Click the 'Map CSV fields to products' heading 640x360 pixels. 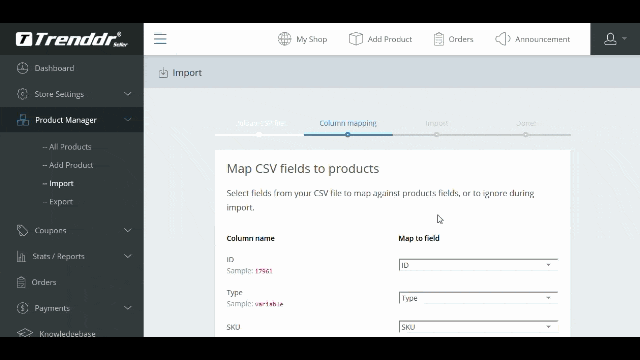[x=303, y=169]
